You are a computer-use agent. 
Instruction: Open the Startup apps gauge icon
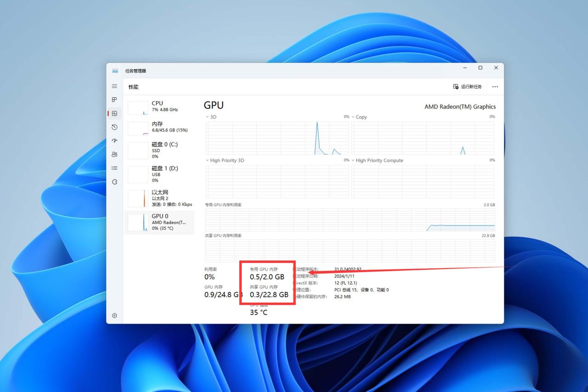click(114, 141)
